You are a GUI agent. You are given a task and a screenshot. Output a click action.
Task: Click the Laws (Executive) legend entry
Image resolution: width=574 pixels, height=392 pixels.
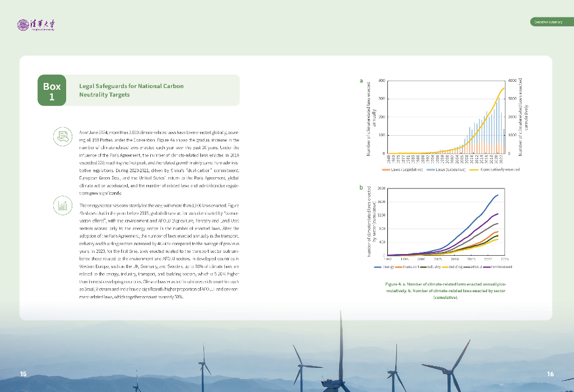(x=446, y=169)
